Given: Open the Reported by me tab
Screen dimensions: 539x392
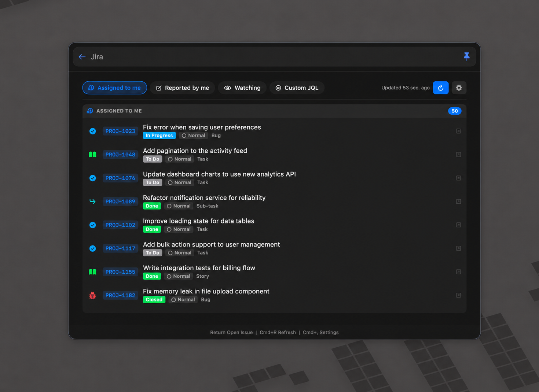Looking at the screenshot, I should click(183, 88).
